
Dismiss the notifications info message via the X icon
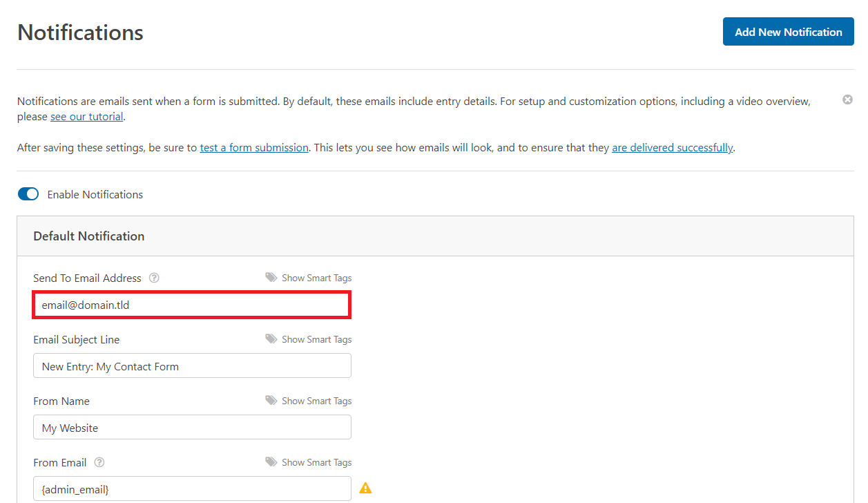(x=847, y=99)
